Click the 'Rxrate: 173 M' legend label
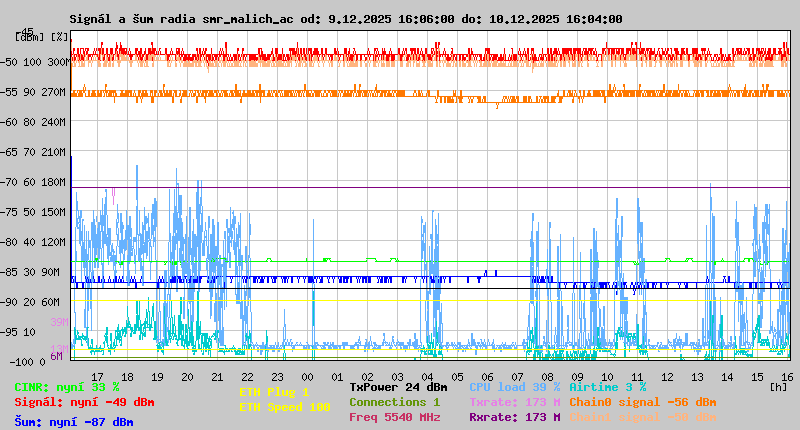Viewport: 800px width, 430px height. tap(515, 417)
